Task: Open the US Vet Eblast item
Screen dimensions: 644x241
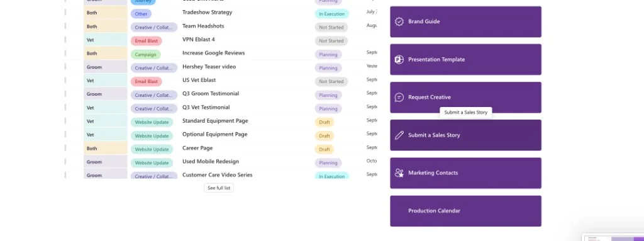Action: click(199, 80)
